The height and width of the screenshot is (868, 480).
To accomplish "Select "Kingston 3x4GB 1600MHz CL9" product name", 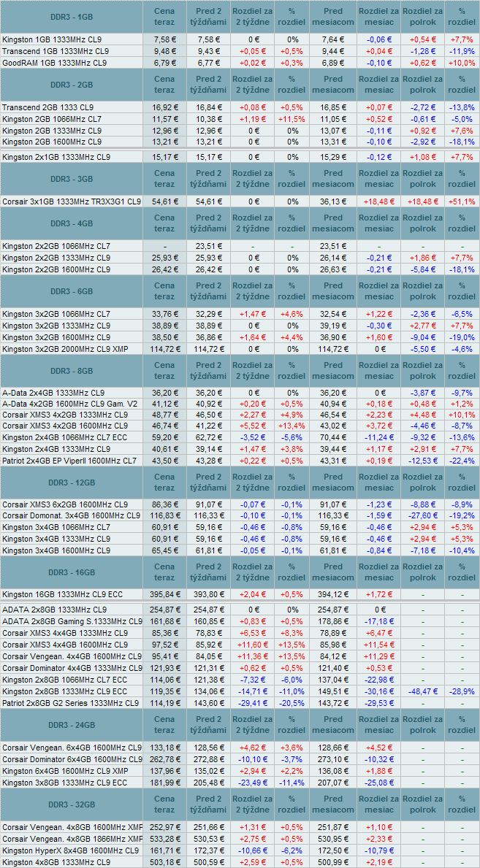I will coord(56,550).
